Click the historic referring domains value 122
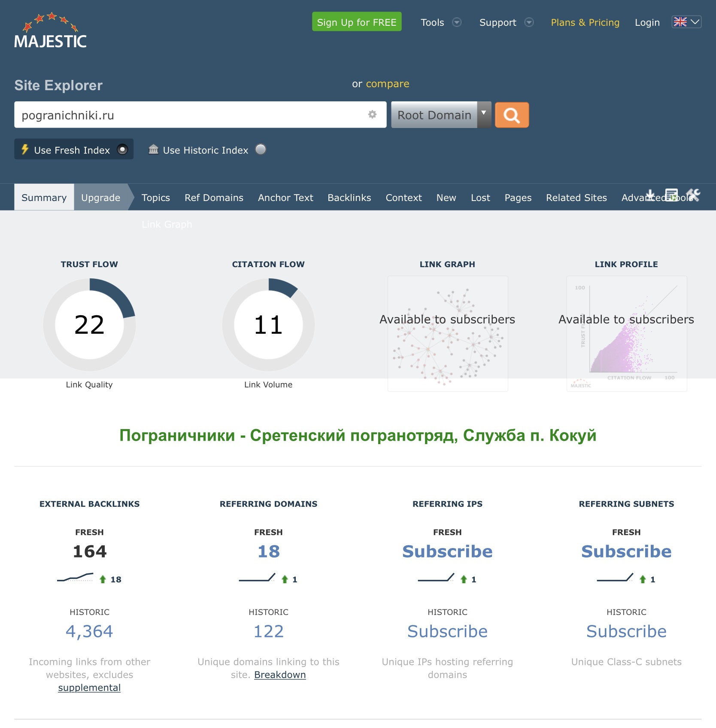The image size is (716, 728). click(x=268, y=631)
